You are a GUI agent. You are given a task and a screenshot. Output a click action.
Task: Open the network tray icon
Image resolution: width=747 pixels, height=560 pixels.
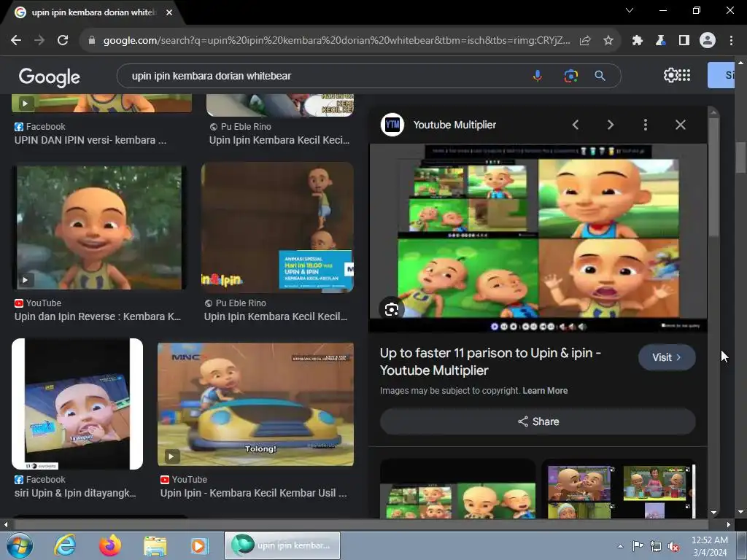click(x=656, y=546)
